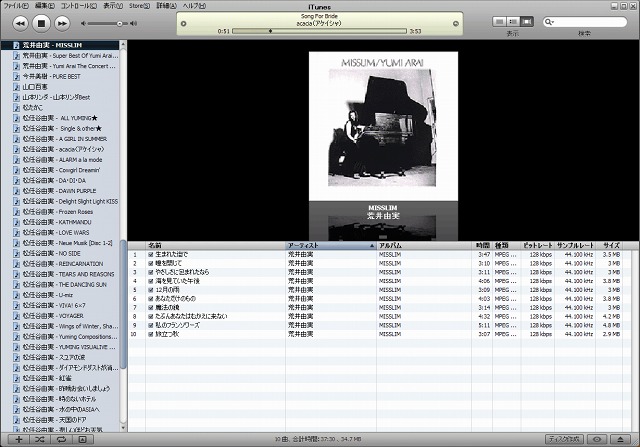
Task: Click icon of KATHMANDU playlist
Action: [16, 222]
